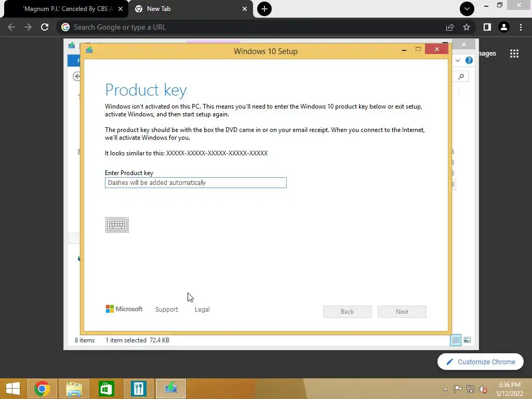Switch File Explorer to details view
The image size is (532, 399).
(x=456, y=340)
